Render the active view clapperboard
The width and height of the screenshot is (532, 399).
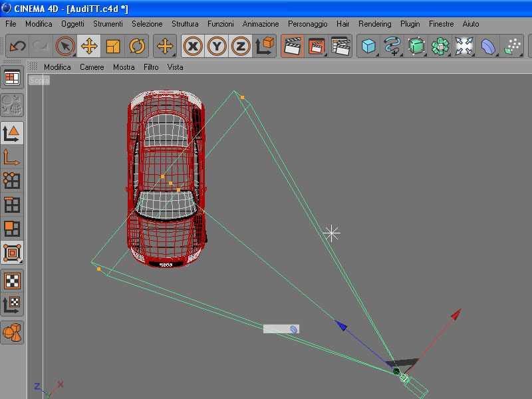tap(293, 46)
